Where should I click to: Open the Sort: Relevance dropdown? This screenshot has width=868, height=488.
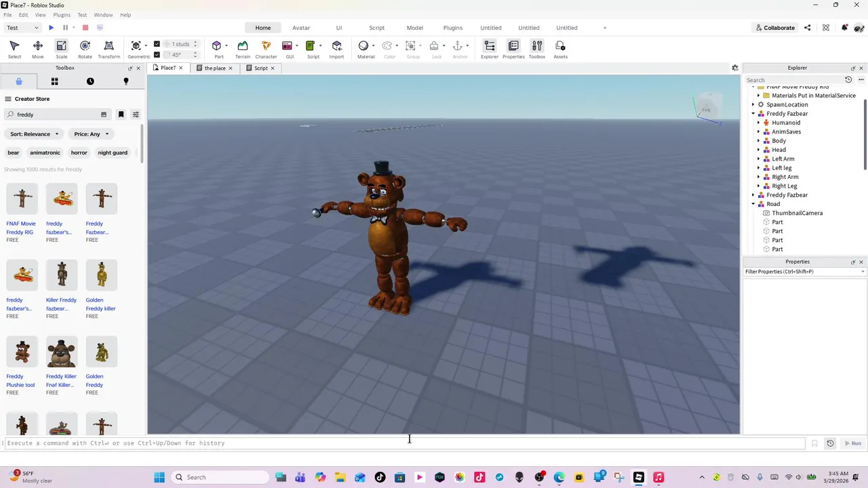(34, 134)
